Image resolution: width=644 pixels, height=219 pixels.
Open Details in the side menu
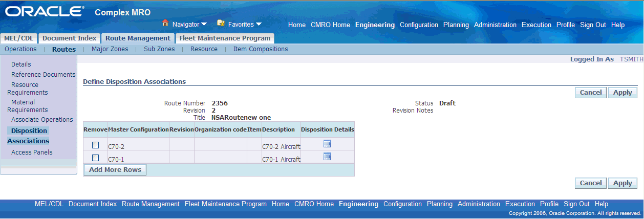click(x=21, y=64)
